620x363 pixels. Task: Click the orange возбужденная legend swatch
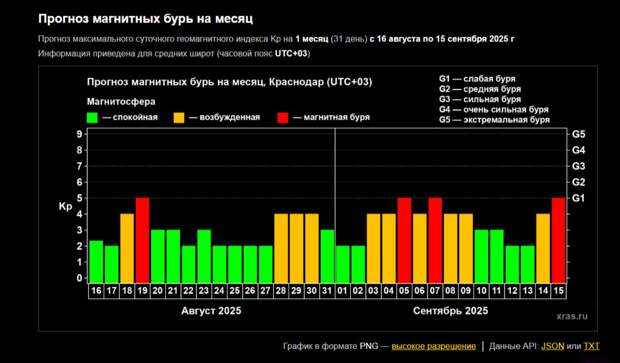pos(179,117)
